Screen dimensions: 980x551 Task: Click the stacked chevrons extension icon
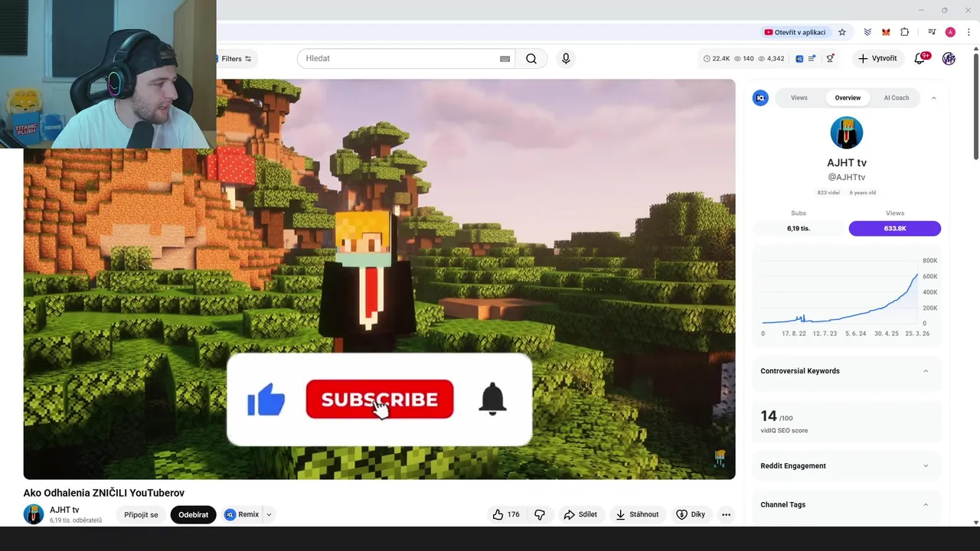[867, 32]
